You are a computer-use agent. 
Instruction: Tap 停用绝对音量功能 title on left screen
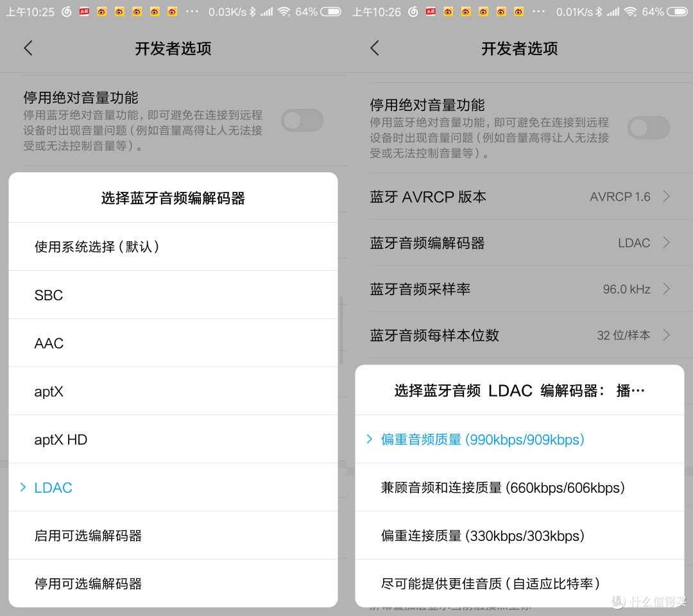point(81,98)
